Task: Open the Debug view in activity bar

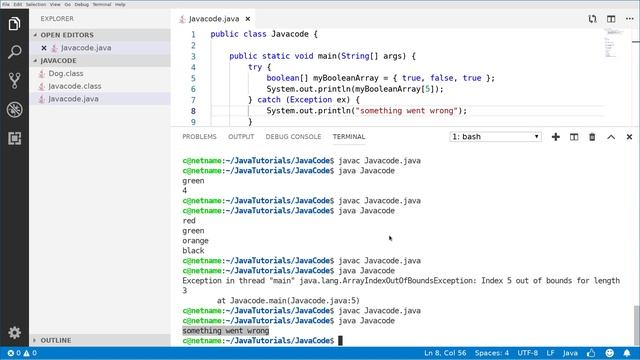Action: click(14, 109)
